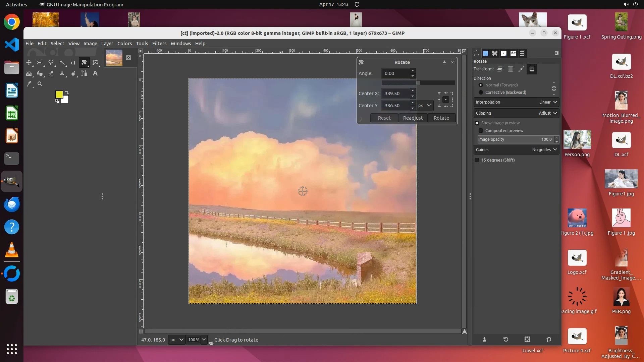Image resolution: width=644 pixels, height=362 pixels.
Task: Set Transform target to path icon
Action: click(521, 69)
